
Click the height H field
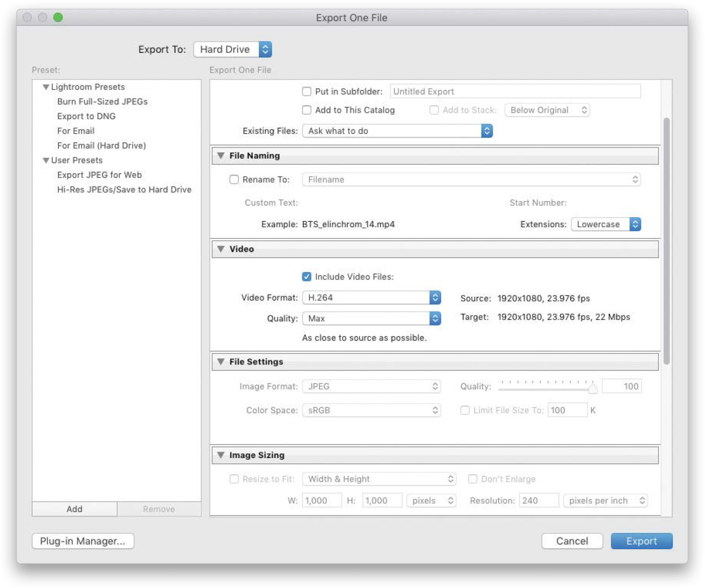tap(382, 501)
